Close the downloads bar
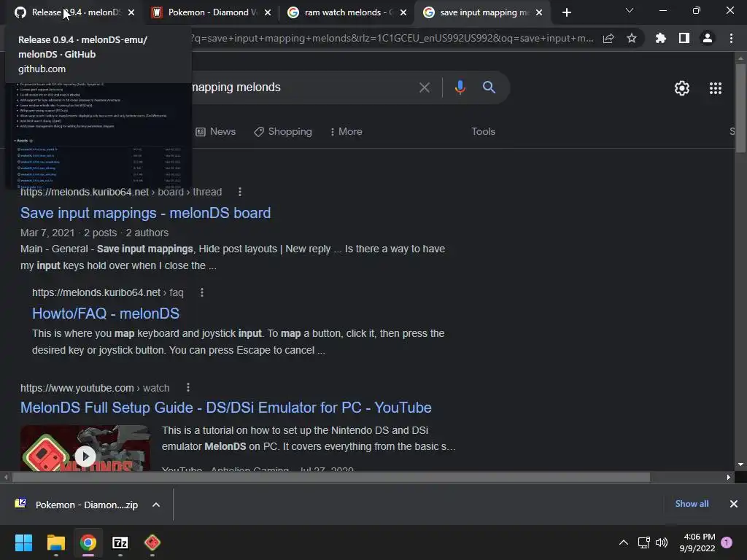Viewport: 747px width, 560px height. (734, 504)
